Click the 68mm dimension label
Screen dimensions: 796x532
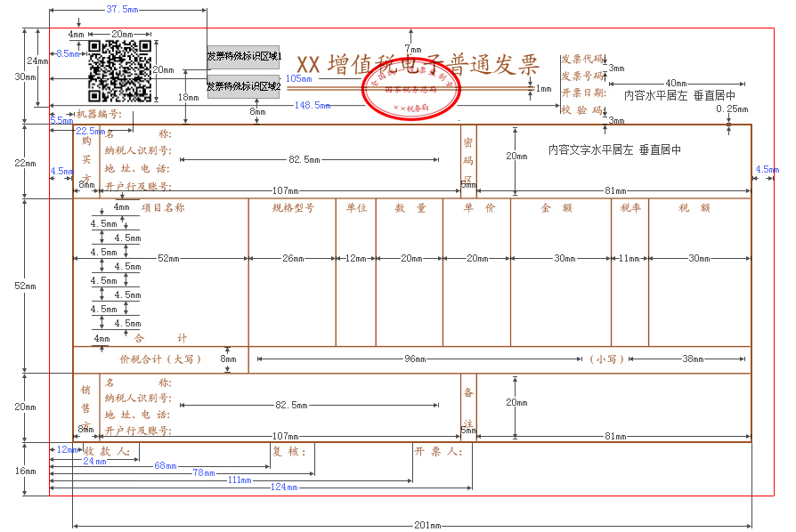[166, 465]
